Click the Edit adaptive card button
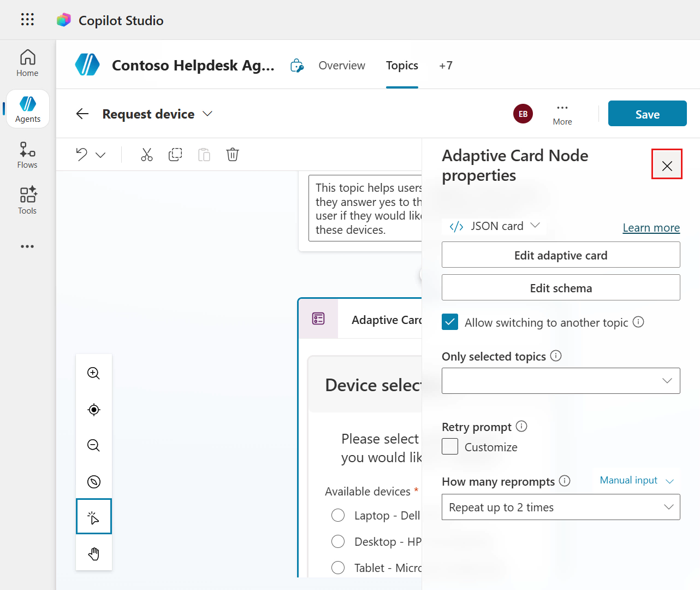Viewport: 700px width, 590px height. coord(561,255)
